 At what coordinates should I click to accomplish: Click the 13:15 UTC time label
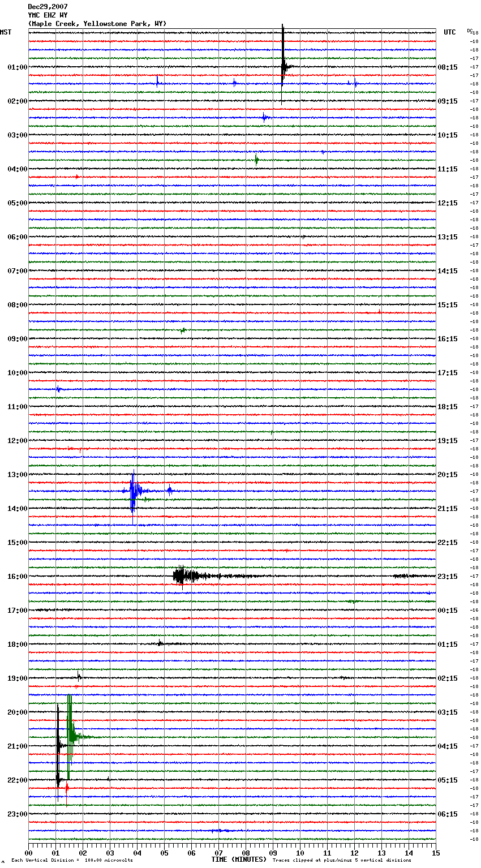point(448,237)
